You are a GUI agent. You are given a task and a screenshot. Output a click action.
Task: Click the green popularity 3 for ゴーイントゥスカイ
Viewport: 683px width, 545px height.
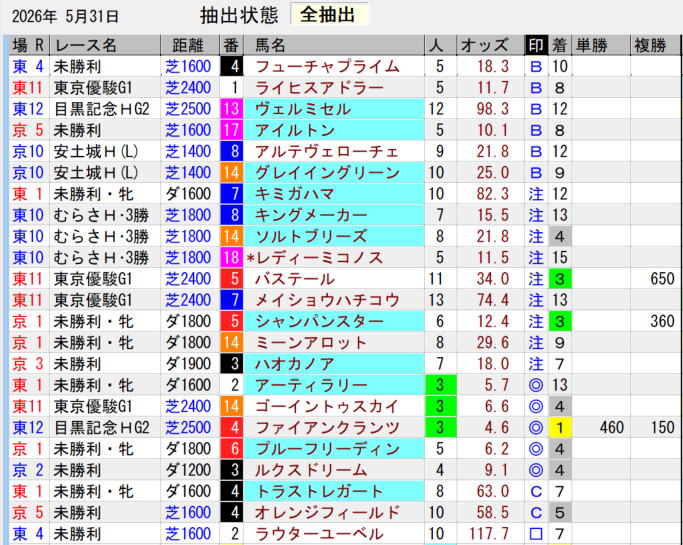click(440, 407)
